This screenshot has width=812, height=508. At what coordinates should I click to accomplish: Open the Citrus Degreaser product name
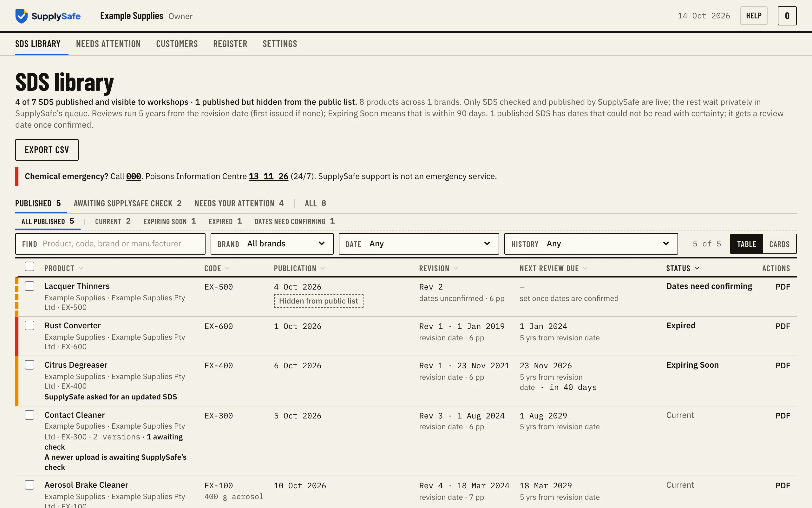click(x=76, y=365)
